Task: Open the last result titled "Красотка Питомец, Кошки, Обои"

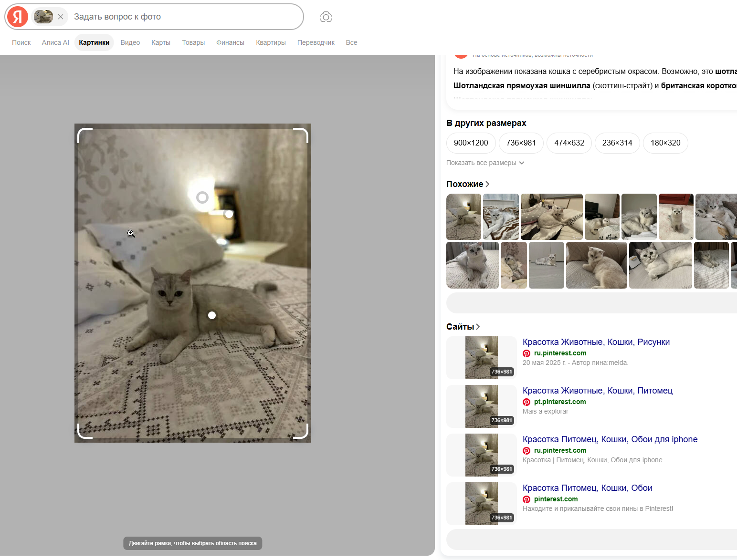Action: [588, 488]
